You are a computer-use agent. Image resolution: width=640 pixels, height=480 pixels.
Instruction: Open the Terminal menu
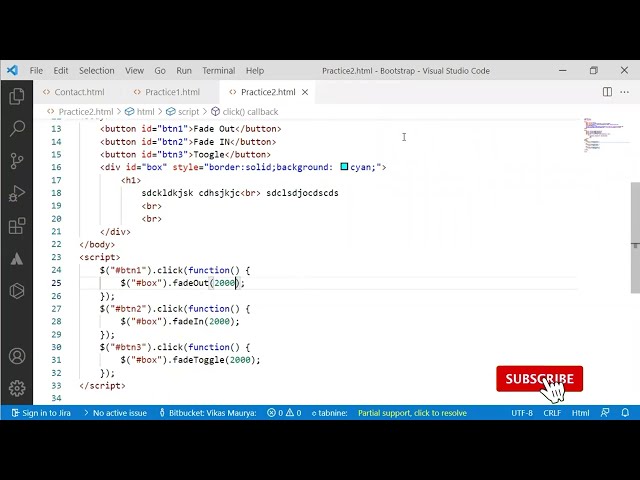pyautogui.click(x=219, y=71)
